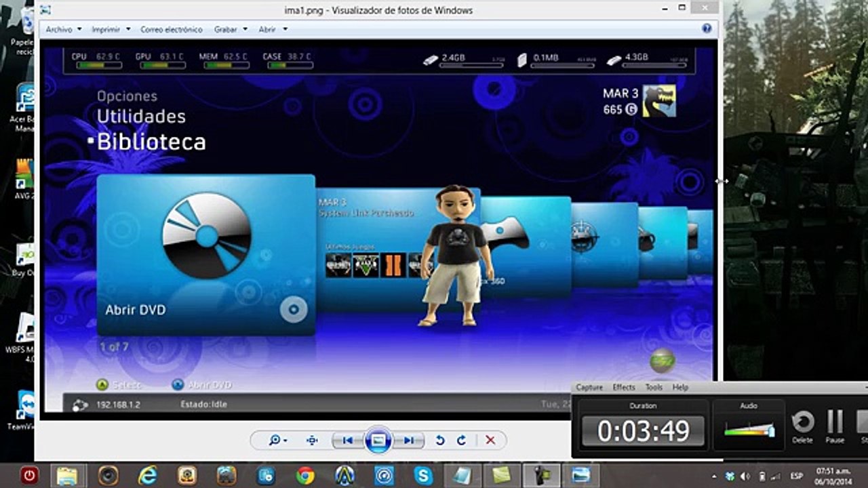Click the Black Ops II game cover thumbnail

click(393, 265)
